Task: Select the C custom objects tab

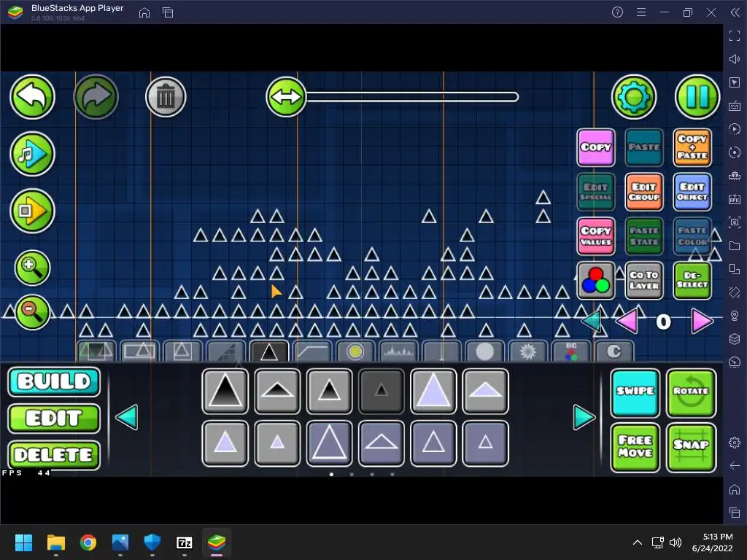Action: [614, 351]
